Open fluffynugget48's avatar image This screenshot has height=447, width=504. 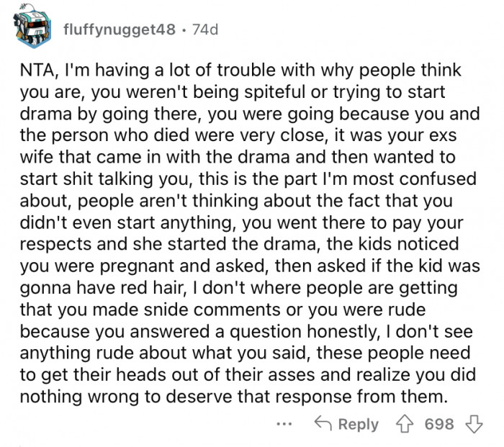coord(30,30)
